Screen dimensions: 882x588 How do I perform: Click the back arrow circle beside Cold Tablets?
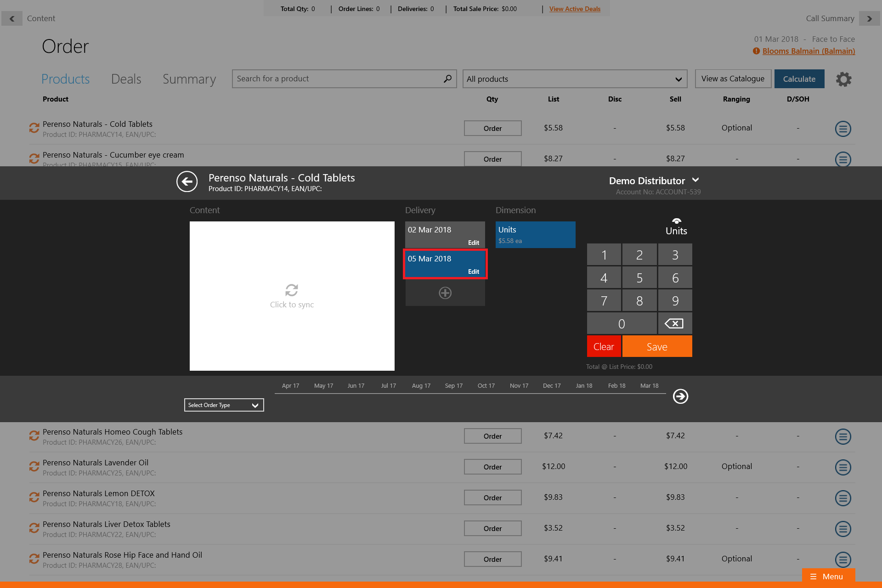point(187,182)
